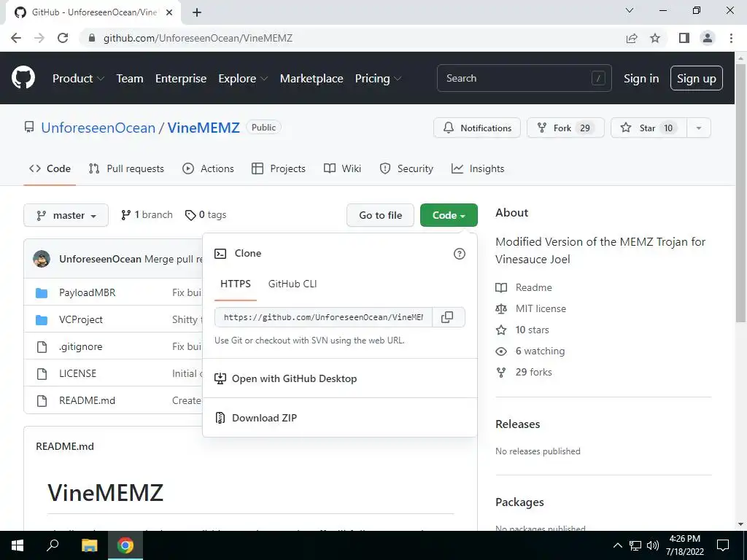Click the clone URL text field

pos(323,317)
